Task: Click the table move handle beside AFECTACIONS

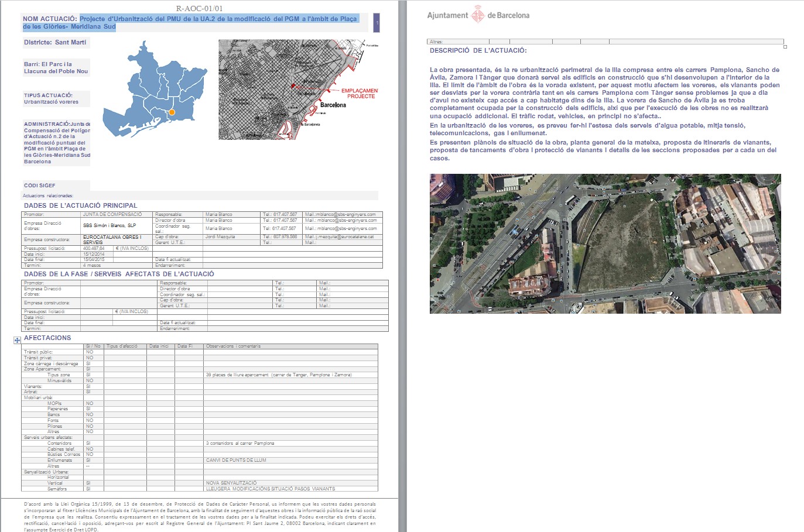Action: [x=17, y=340]
